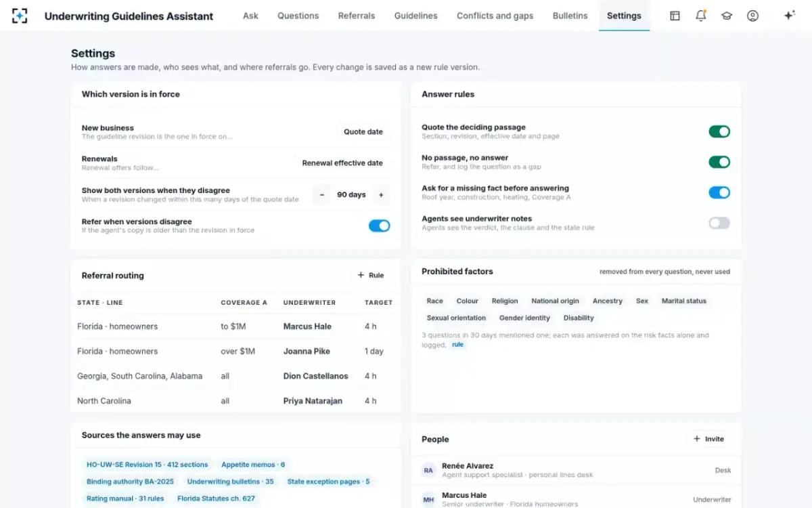Open the Binding authority BA-2025 source
This screenshot has width=812, height=508.
(130, 482)
